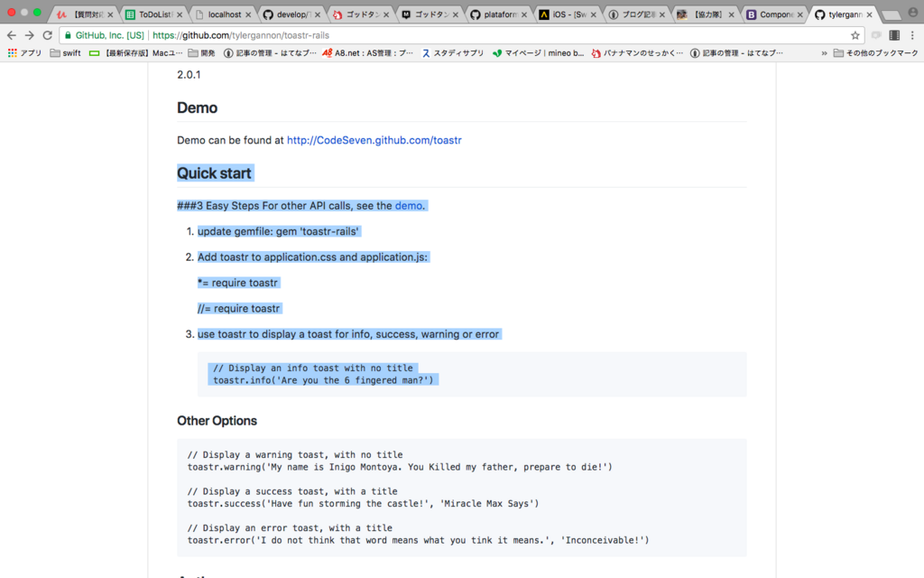The height and width of the screenshot is (578, 924).
Task: Switch to the ToDoList tab
Action: [155, 14]
